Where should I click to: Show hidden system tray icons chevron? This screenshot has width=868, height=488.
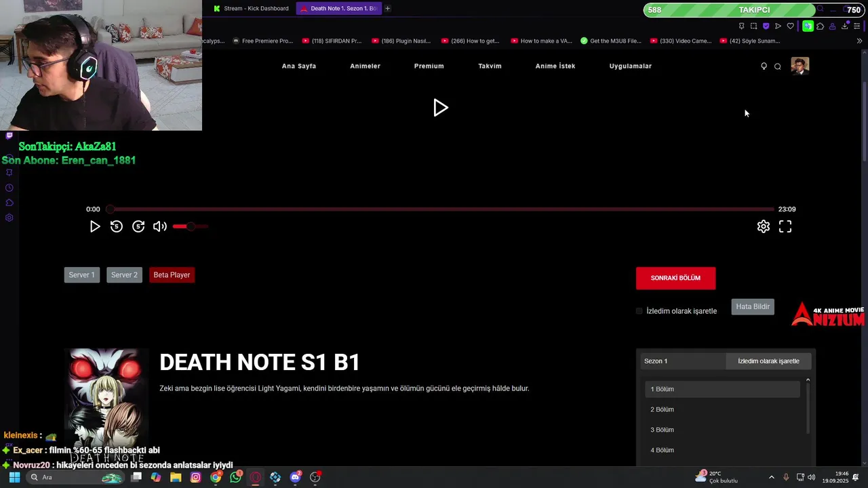pyautogui.click(x=771, y=477)
